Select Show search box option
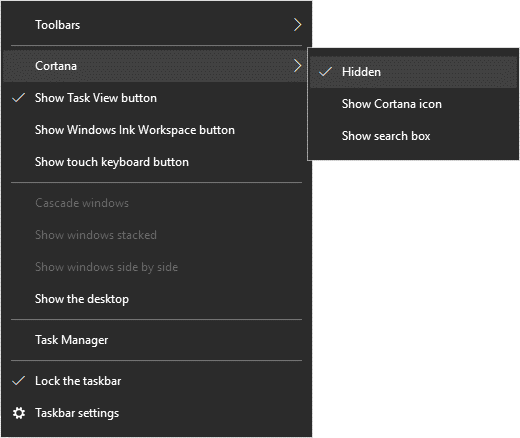This screenshot has width=520, height=438. 413,136
